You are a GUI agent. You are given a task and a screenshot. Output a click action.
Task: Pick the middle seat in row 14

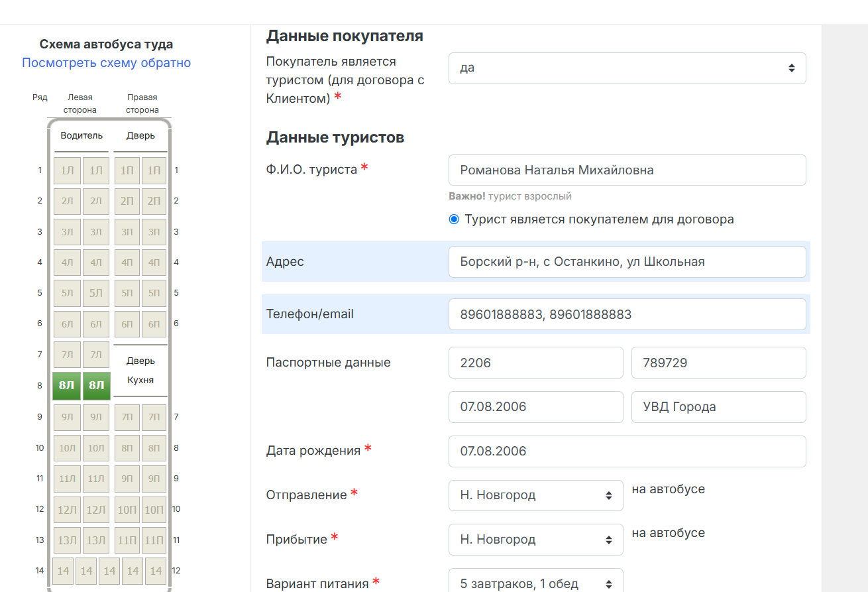point(109,571)
